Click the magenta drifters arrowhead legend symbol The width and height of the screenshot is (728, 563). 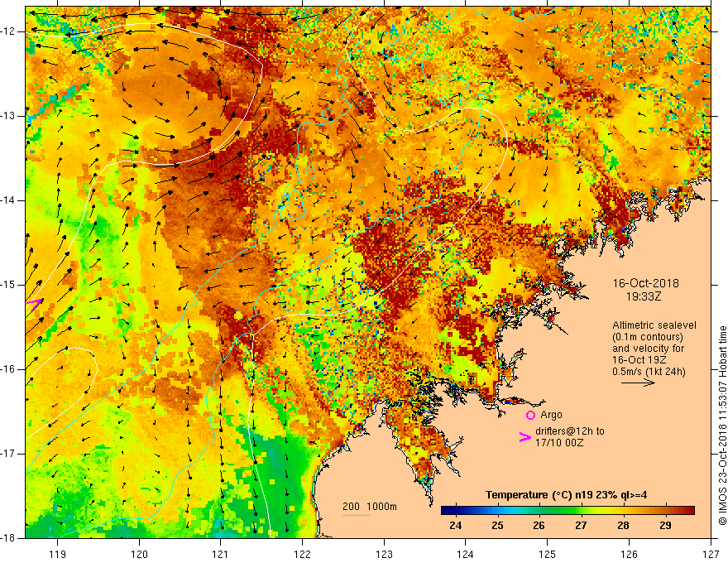coord(524,437)
